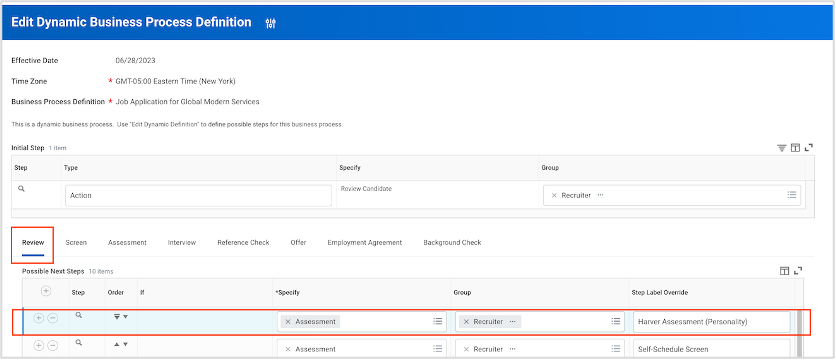Switch to the Interview tab
The width and height of the screenshot is (836, 360).
182,243
